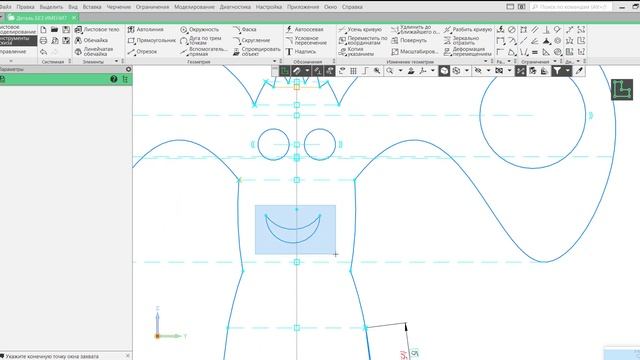Click the zoom magnifier icon in view toolbar

click(390, 71)
